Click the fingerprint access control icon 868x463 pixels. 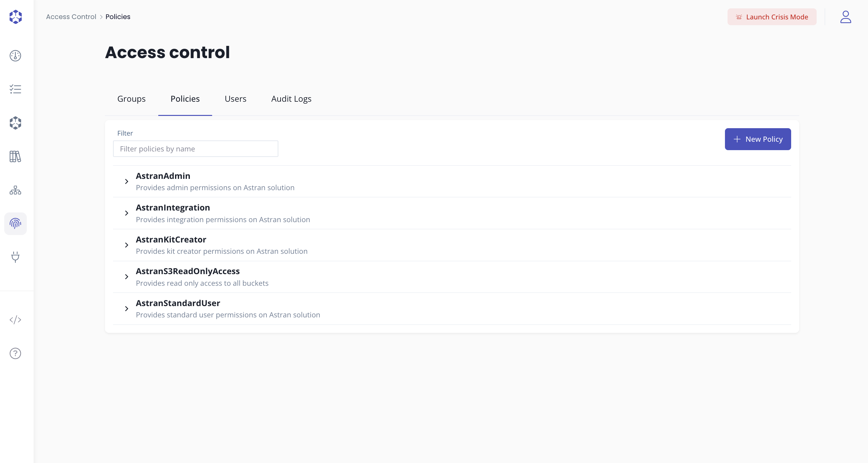(15, 223)
